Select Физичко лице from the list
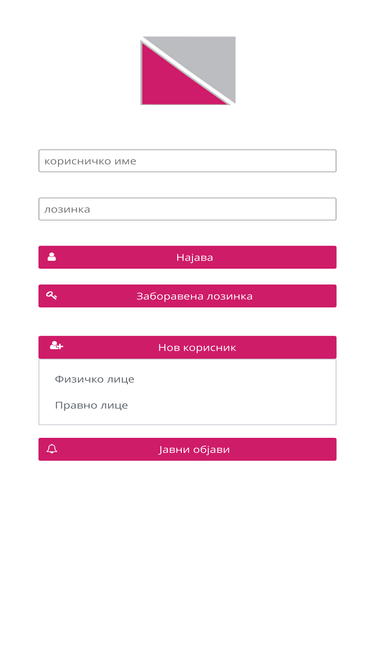The image size is (375, 667). [94, 379]
